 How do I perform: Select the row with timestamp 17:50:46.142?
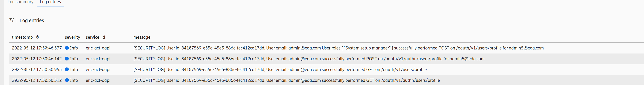coord(326,59)
